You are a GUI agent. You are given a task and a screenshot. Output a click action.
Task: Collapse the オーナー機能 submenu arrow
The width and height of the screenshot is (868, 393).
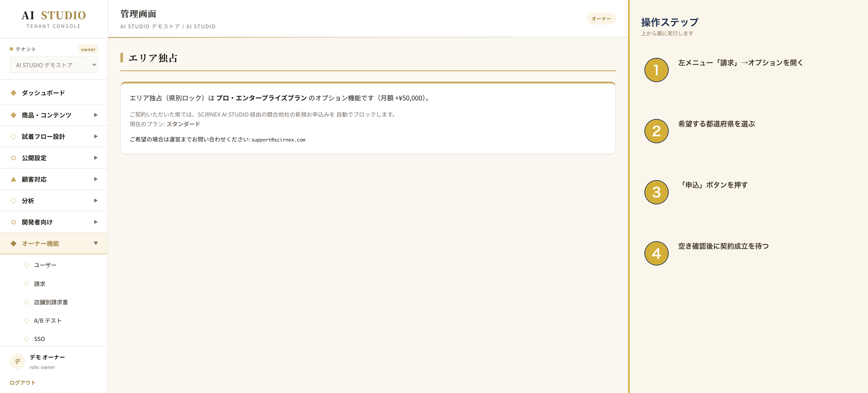click(96, 243)
